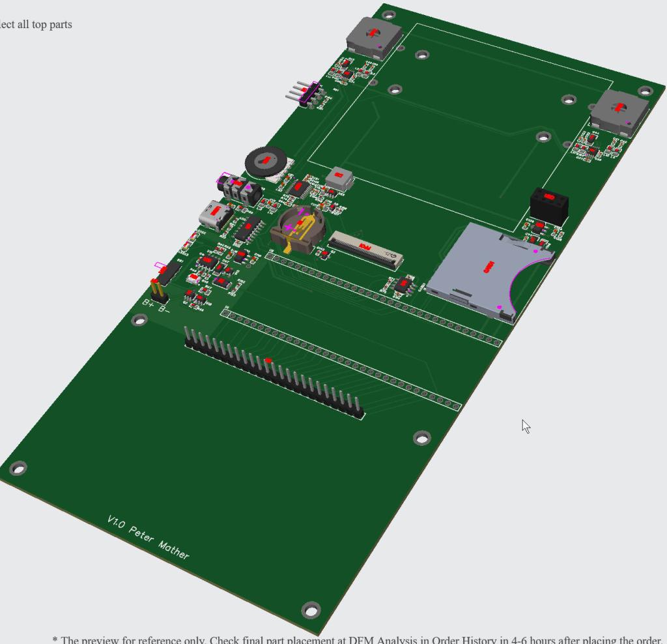Click the mounting hole at the board's bottom corner
Viewport: 667px width, 644px height.
click(x=311, y=610)
